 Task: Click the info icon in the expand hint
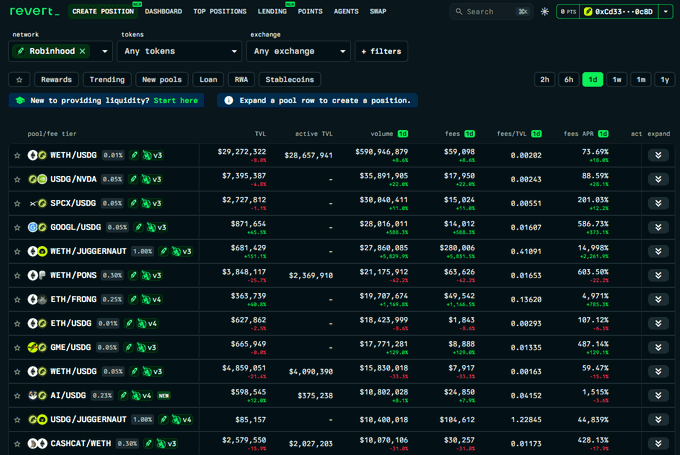229,101
